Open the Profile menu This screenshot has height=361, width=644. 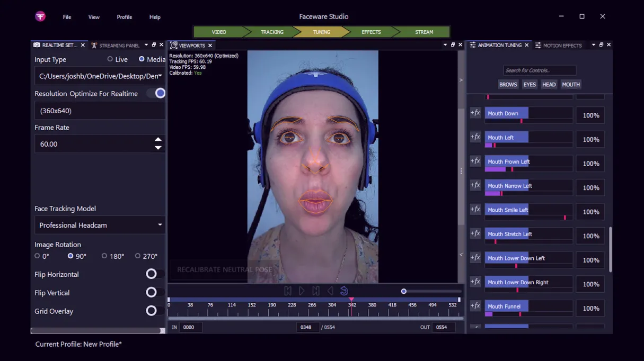[125, 17]
